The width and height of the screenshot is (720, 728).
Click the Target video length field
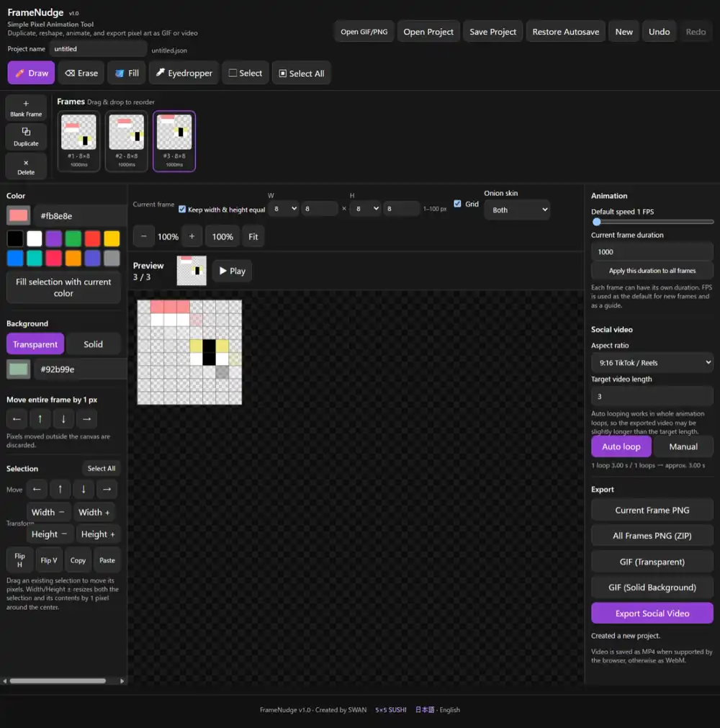pos(652,397)
